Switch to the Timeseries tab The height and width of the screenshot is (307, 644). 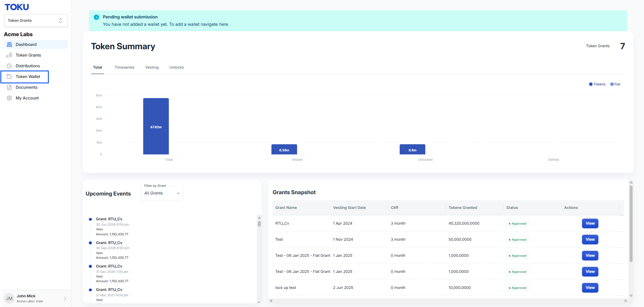pyautogui.click(x=124, y=67)
